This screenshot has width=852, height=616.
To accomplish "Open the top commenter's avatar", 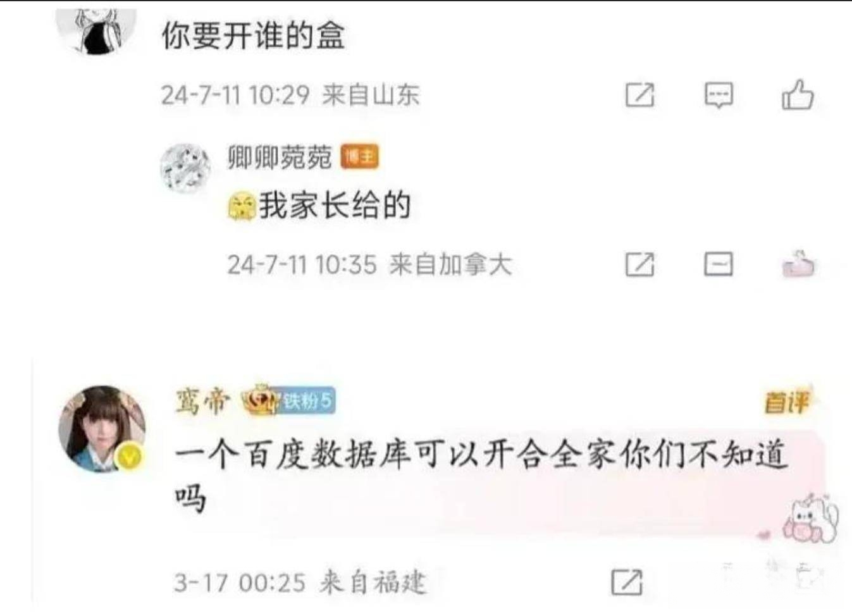I will click(97, 30).
